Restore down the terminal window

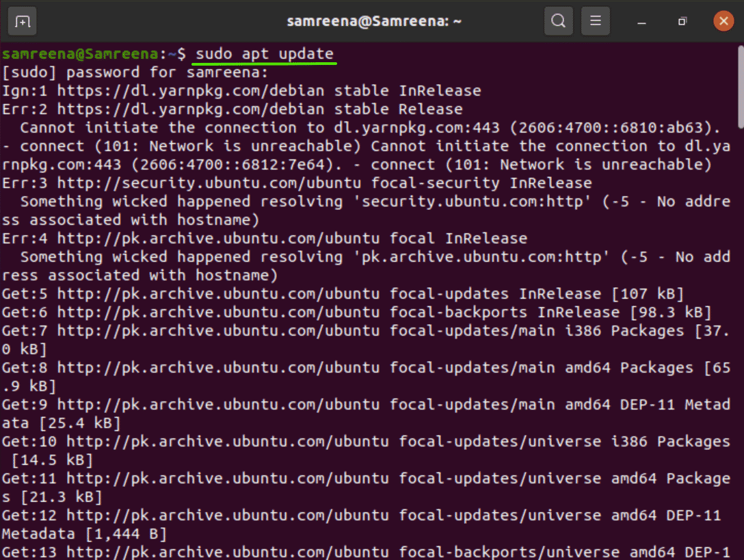pos(682,22)
